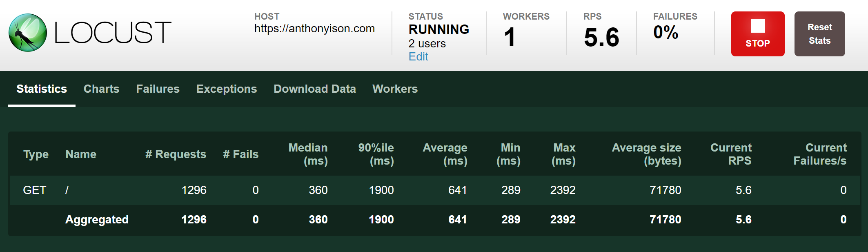This screenshot has width=868, height=252.
Task: Open the Charts tab
Action: click(x=101, y=89)
